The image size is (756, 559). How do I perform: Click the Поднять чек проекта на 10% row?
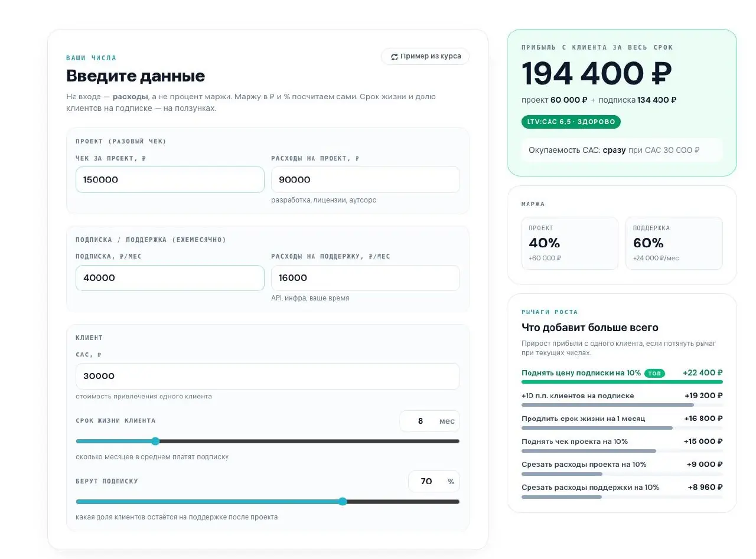coord(622,445)
